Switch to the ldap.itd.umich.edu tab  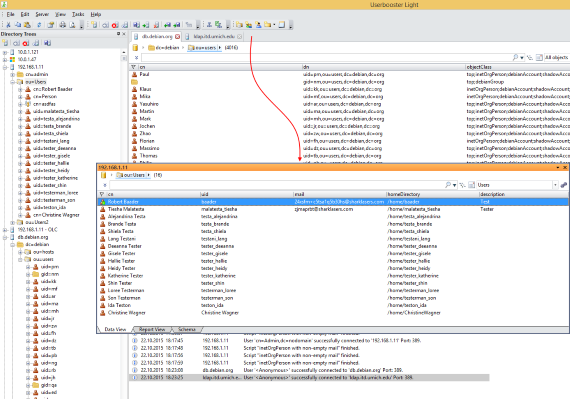pos(214,36)
